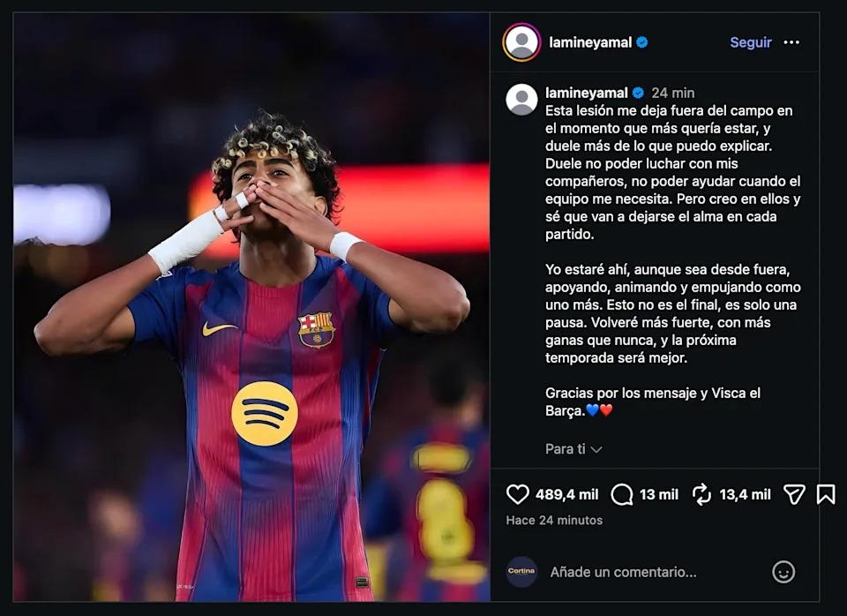Open emoji picker in comment box
Viewport: 847px width, 616px height.
[783, 572]
